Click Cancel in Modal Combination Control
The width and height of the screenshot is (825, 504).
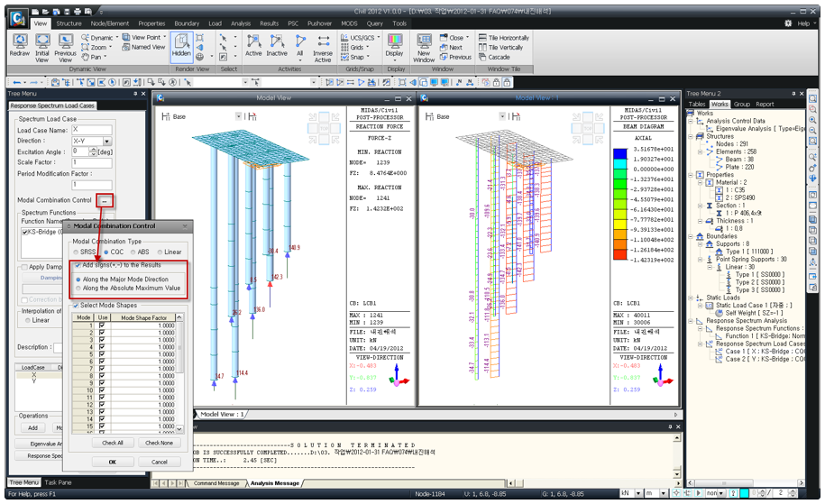pyautogui.click(x=159, y=462)
